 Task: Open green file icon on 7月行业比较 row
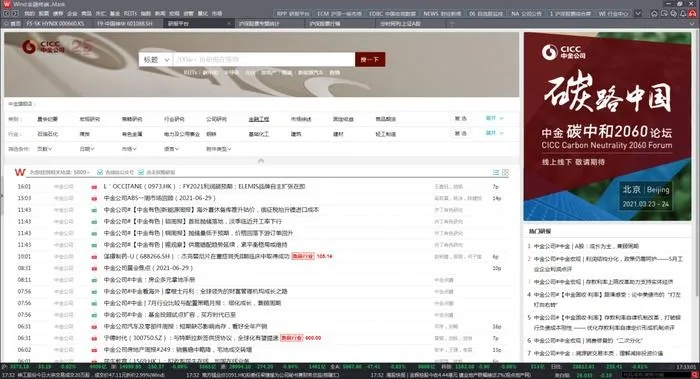[94, 304]
